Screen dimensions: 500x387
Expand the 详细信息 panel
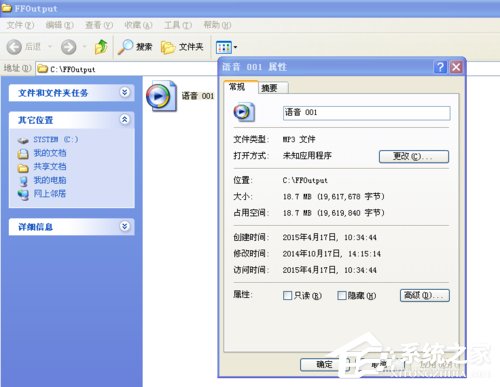click(x=124, y=226)
